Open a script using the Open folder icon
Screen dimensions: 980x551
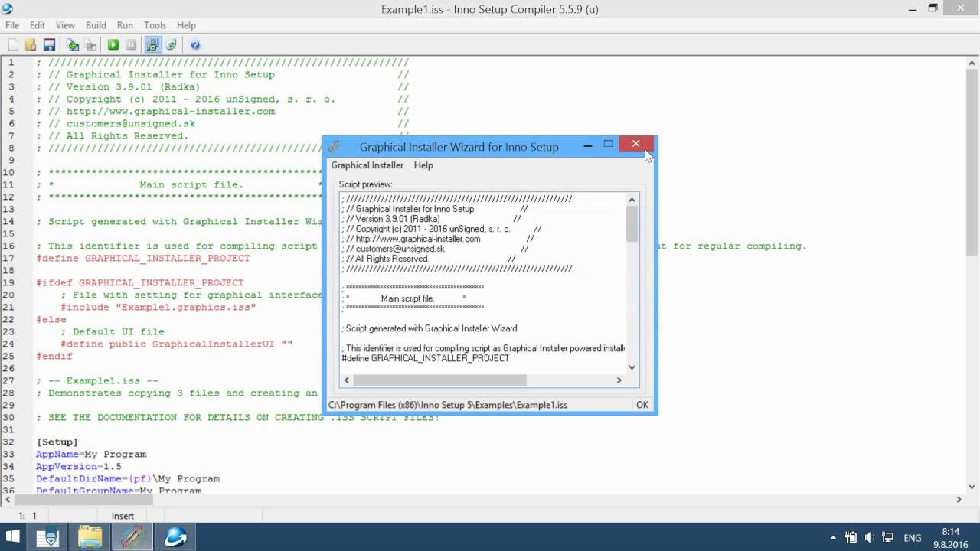30,44
